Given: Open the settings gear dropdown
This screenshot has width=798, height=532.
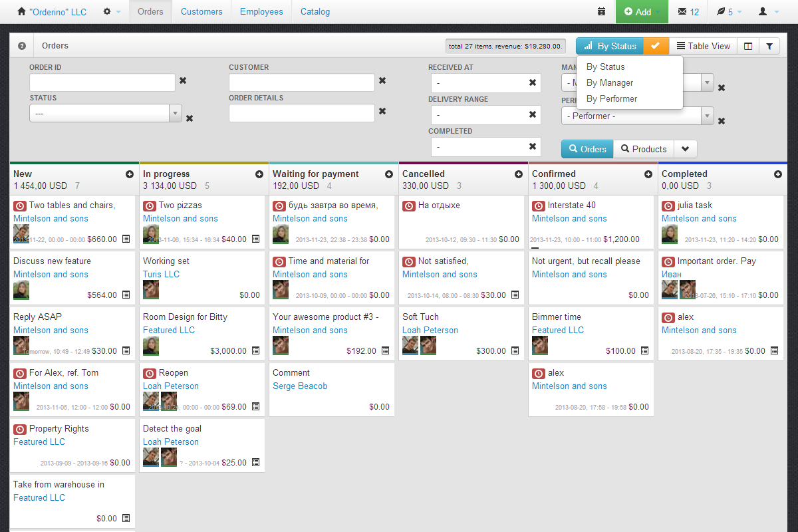Looking at the screenshot, I should tap(112, 12).
